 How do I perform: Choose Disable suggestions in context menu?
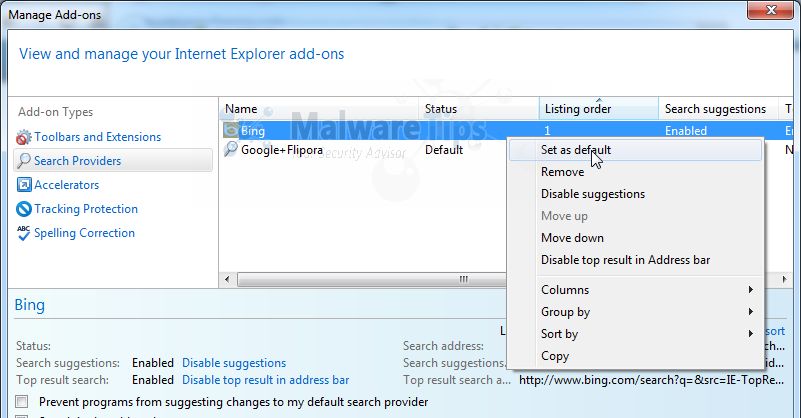635,194
